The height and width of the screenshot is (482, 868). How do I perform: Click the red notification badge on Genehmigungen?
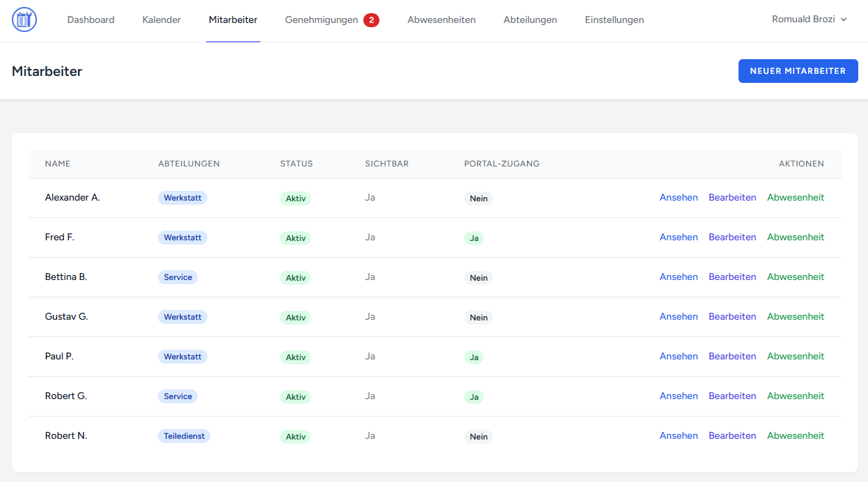click(371, 20)
